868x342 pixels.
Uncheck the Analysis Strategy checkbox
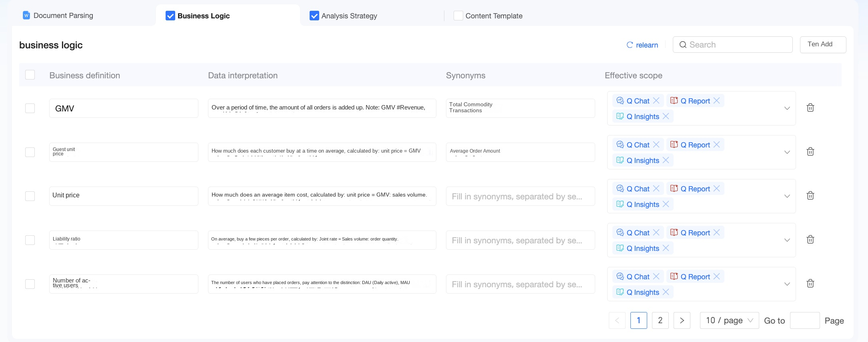(314, 16)
